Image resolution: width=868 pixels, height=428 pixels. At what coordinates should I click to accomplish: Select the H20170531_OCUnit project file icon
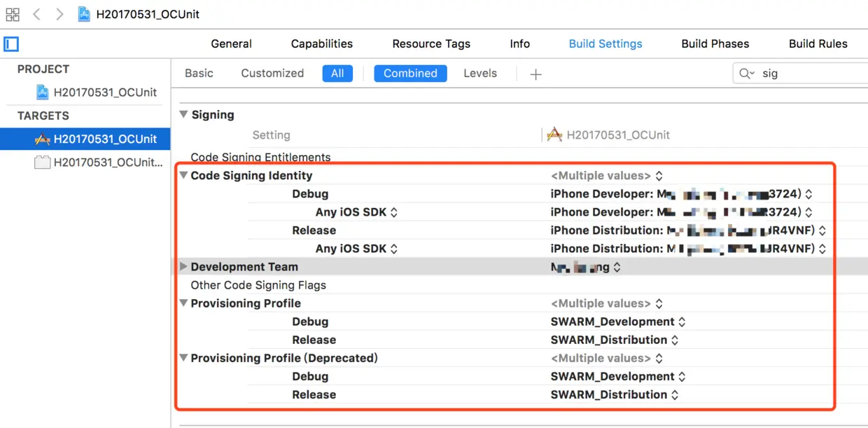(x=43, y=92)
